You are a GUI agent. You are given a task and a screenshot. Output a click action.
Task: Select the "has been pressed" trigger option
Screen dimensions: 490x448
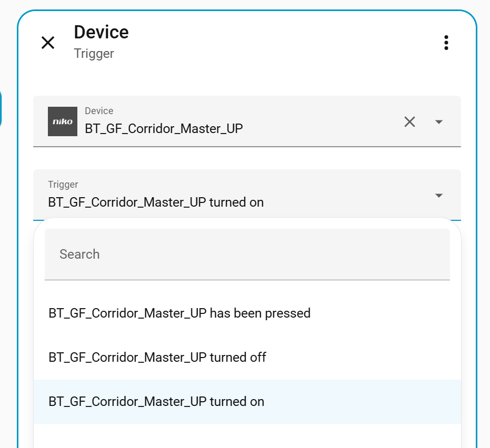[x=179, y=313]
